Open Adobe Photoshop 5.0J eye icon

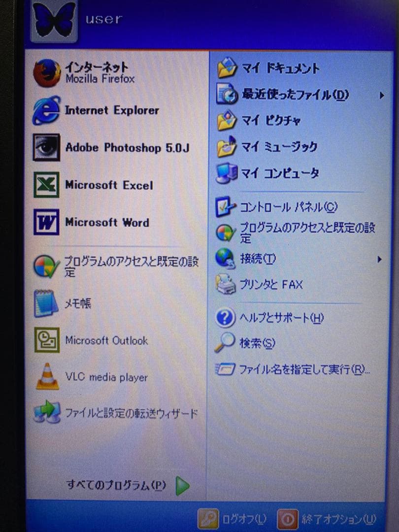coord(46,147)
